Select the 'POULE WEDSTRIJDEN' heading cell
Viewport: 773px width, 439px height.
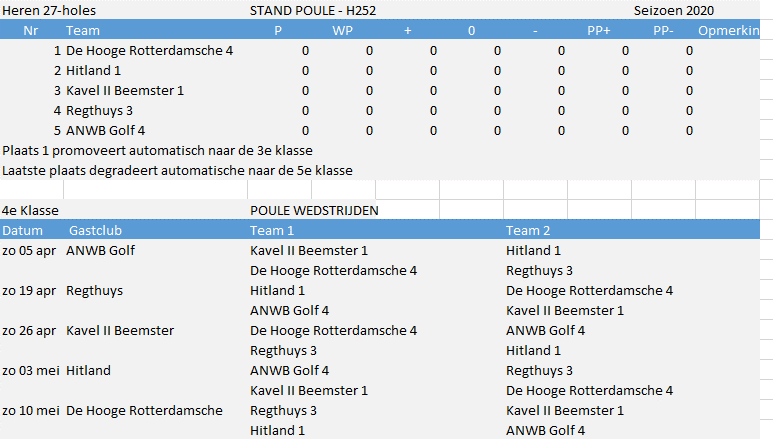pyautogui.click(x=314, y=211)
